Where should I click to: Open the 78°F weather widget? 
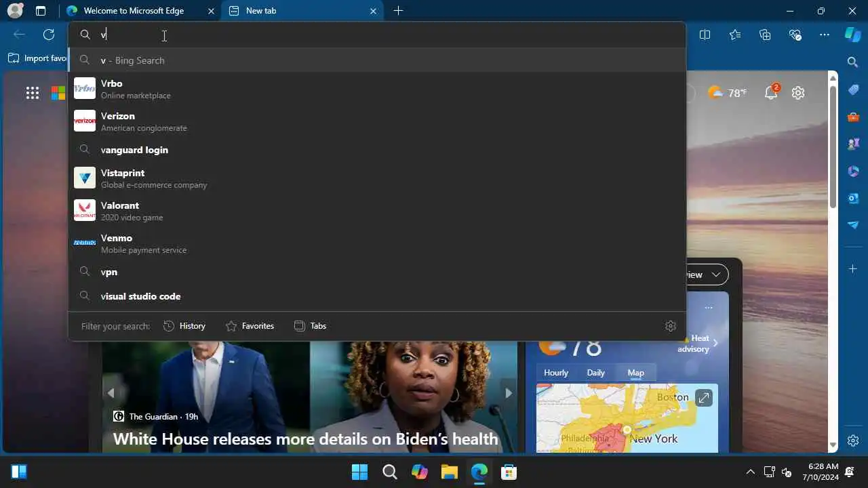click(727, 93)
